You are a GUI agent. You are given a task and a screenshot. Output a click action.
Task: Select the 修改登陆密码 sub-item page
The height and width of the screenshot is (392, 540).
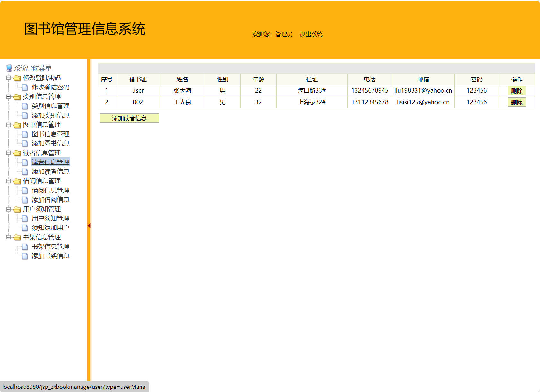point(50,87)
